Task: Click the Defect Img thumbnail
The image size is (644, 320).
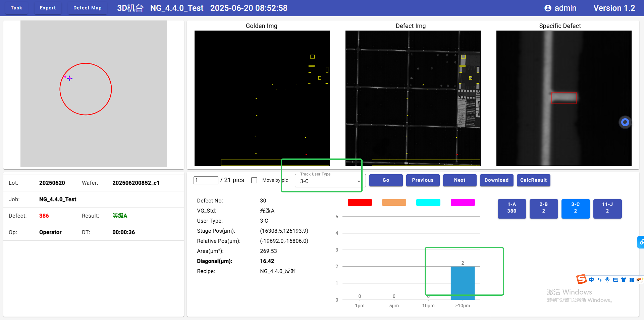Action: click(x=413, y=98)
